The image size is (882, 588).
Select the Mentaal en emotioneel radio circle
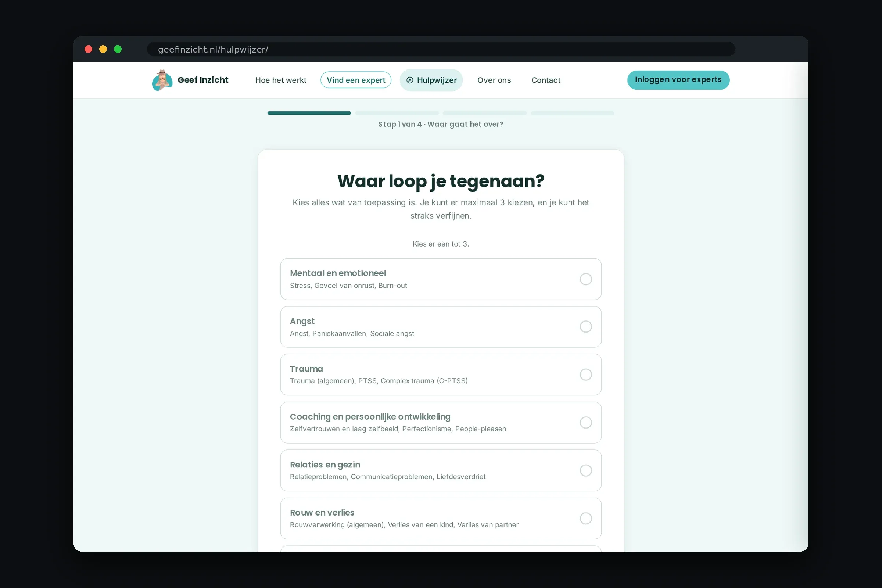point(586,279)
